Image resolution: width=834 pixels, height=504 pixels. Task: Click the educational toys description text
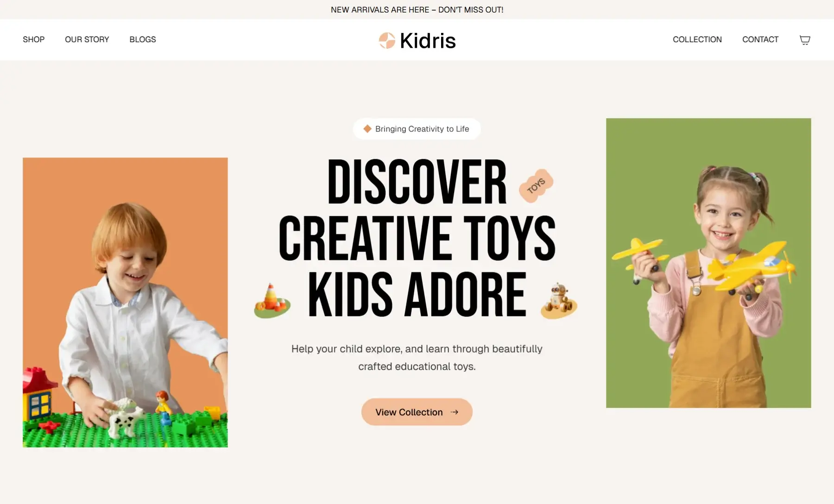(x=417, y=358)
